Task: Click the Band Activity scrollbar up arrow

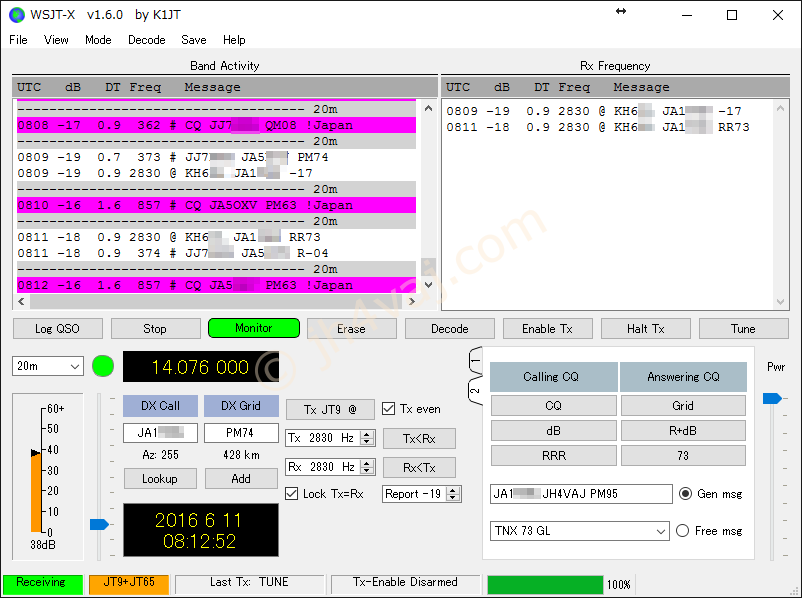Action: pos(429,108)
